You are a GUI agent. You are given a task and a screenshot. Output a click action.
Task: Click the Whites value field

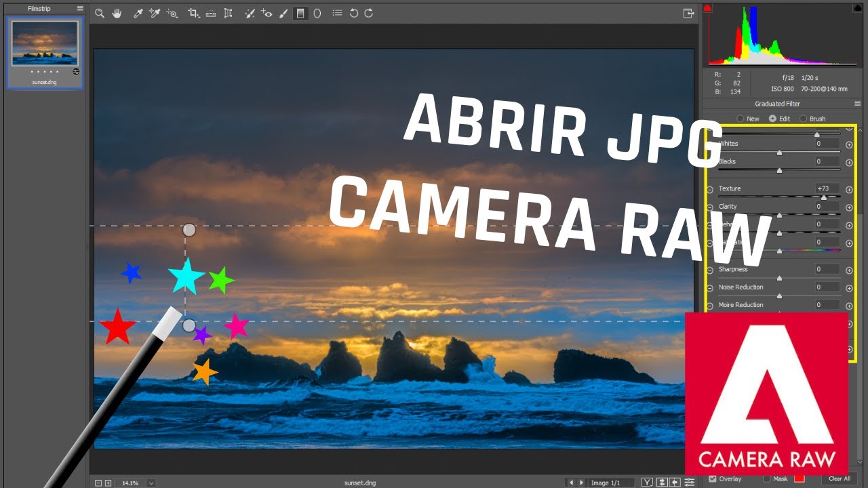tap(827, 144)
